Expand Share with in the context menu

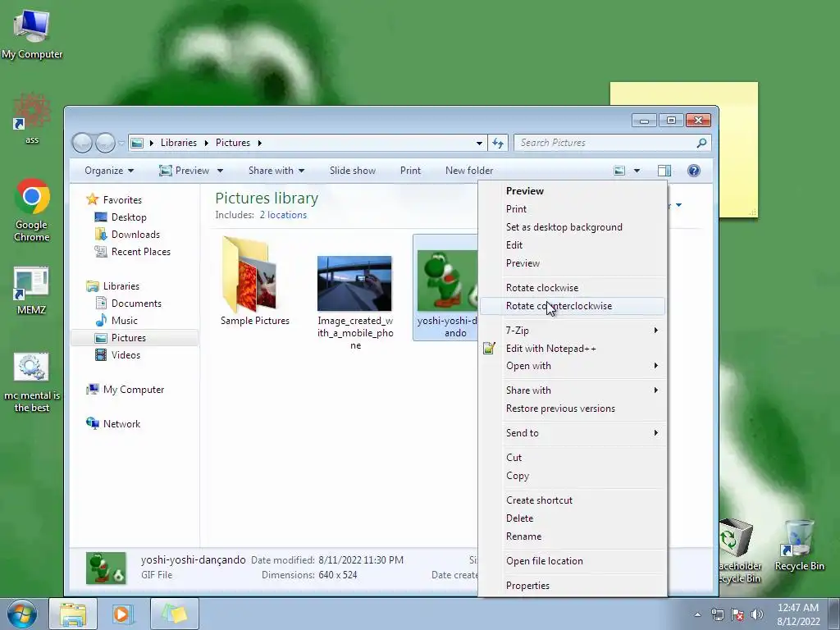click(572, 390)
